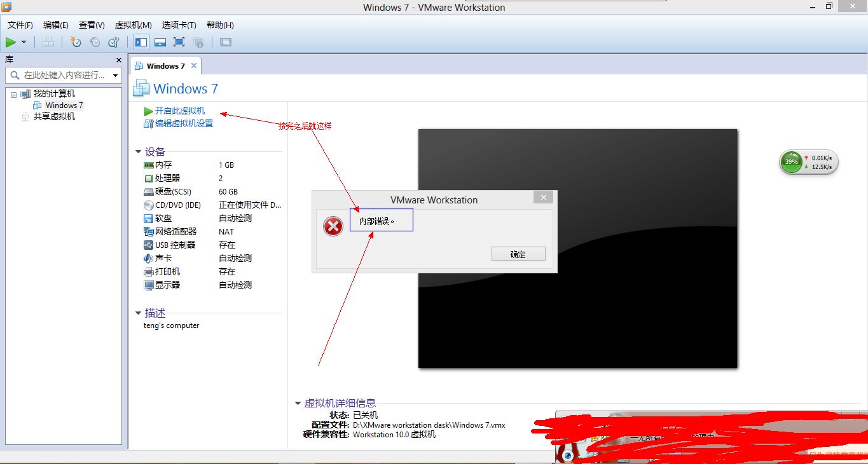The image size is (868, 464).
Task: Collapse the 描述 section triangle
Action: (138, 313)
